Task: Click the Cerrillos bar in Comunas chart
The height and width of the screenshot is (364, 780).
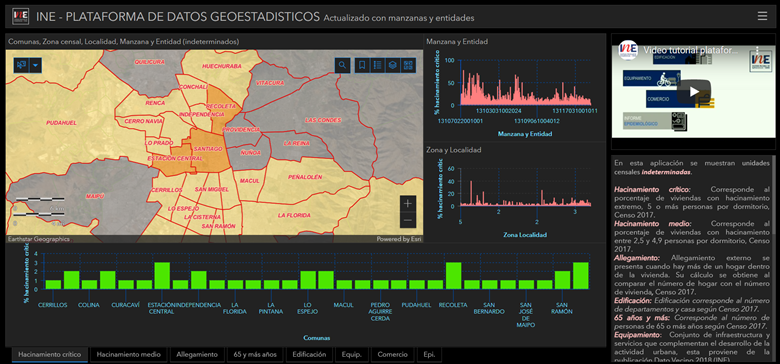Action: click(53, 285)
